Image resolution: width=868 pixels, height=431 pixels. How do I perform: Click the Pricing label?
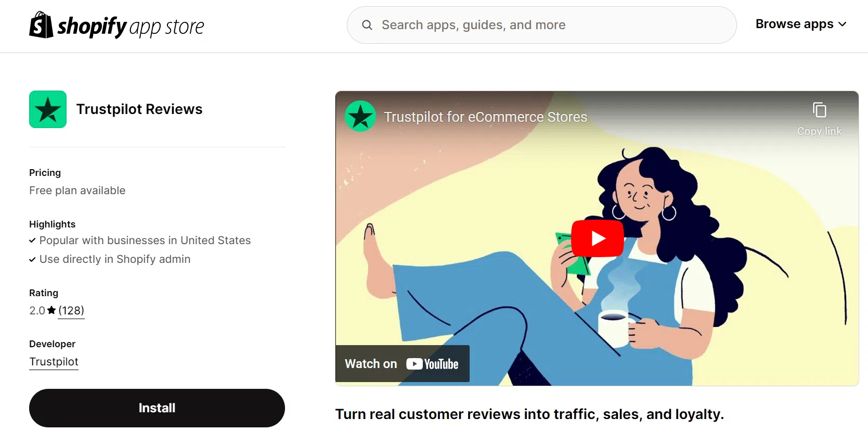[45, 173]
